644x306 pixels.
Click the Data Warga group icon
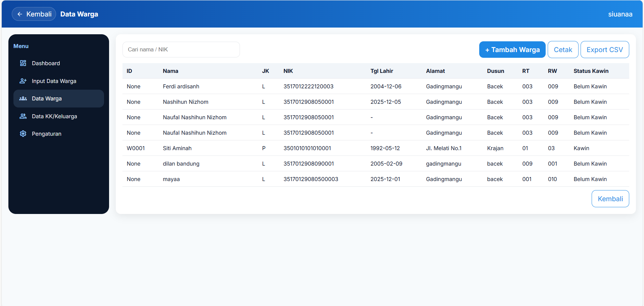(x=23, y=98)
